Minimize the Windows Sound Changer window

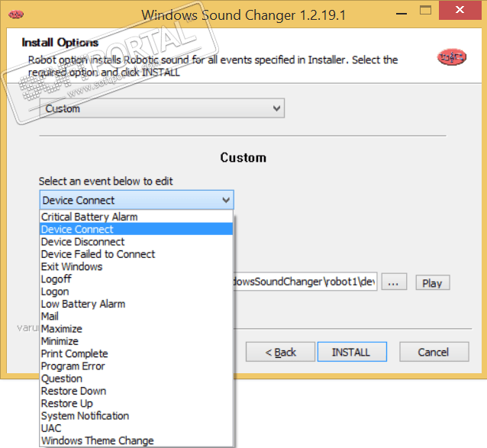[402, 13]
